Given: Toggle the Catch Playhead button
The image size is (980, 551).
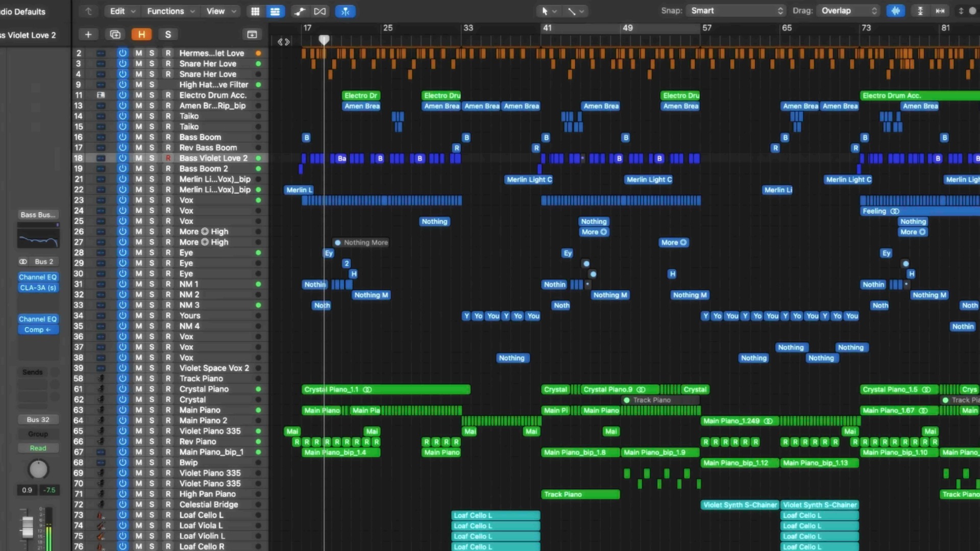Looking at the screenshot, I should tap(346, 11).
